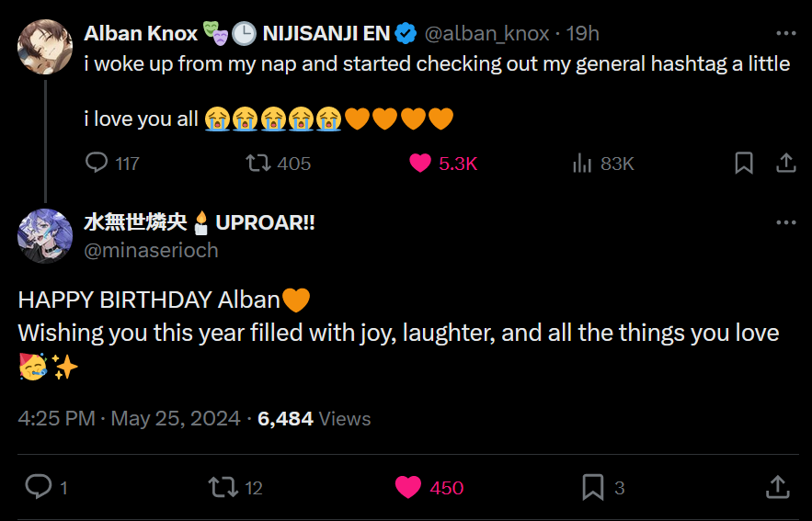Unlike Alban Knox's tweet with 5.3K likes

click(421, 164)
